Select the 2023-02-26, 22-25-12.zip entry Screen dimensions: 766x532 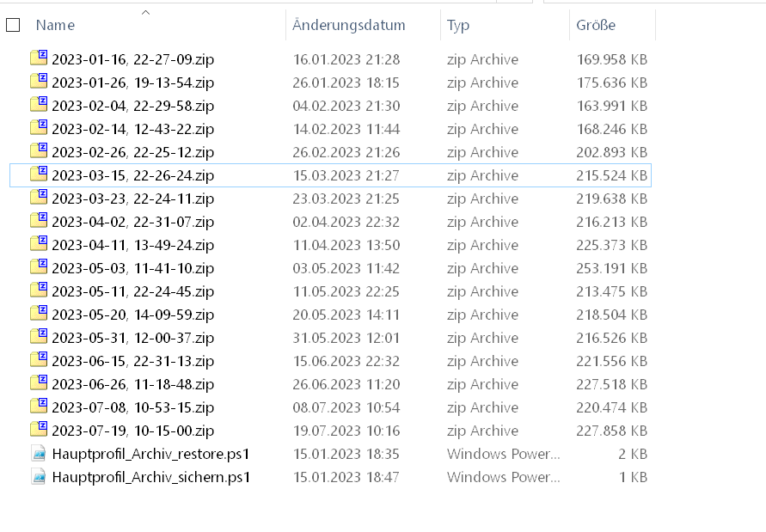coord(132,152)
